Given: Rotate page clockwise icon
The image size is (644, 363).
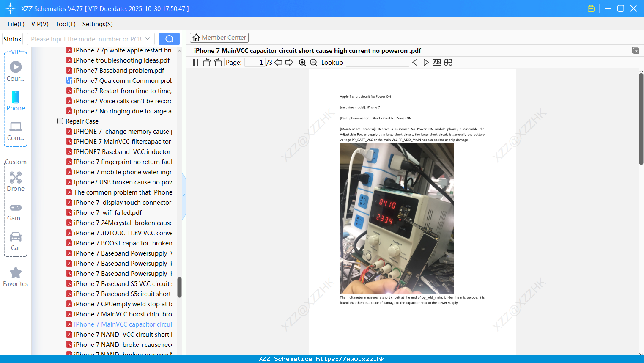Looking at the screenshot, I should (218, 63).
